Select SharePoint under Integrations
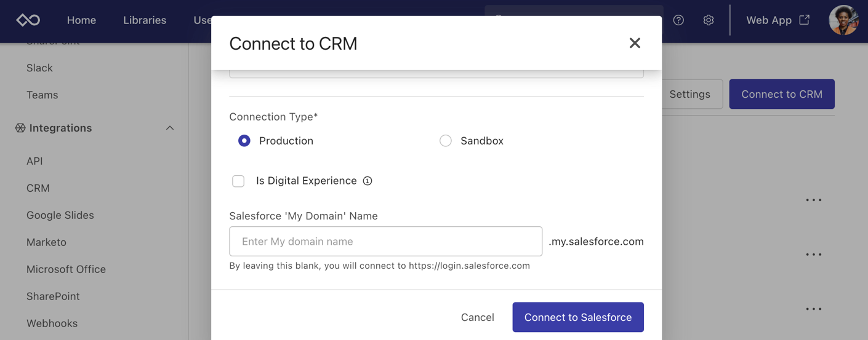868x340 pixels. pyautogui.click(x=53, y=296)
